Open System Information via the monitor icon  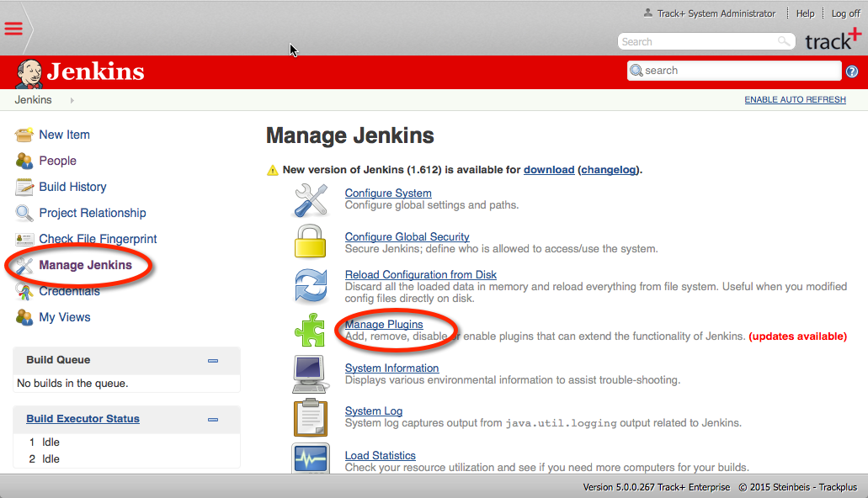311,373
